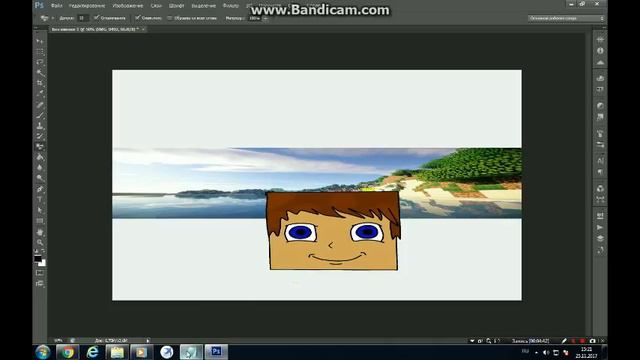Open the Paragraph panel icon
Image resolution: width=640 pixels, height=360 pixels.
600,172
